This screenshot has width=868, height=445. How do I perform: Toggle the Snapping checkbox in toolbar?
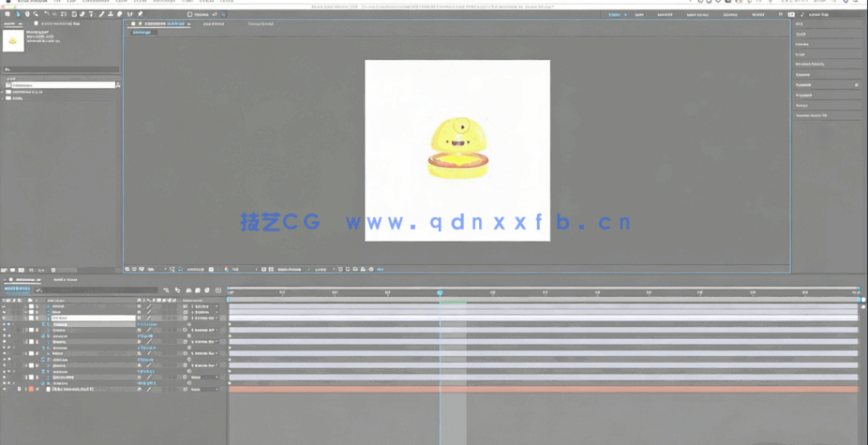point(191,14)
